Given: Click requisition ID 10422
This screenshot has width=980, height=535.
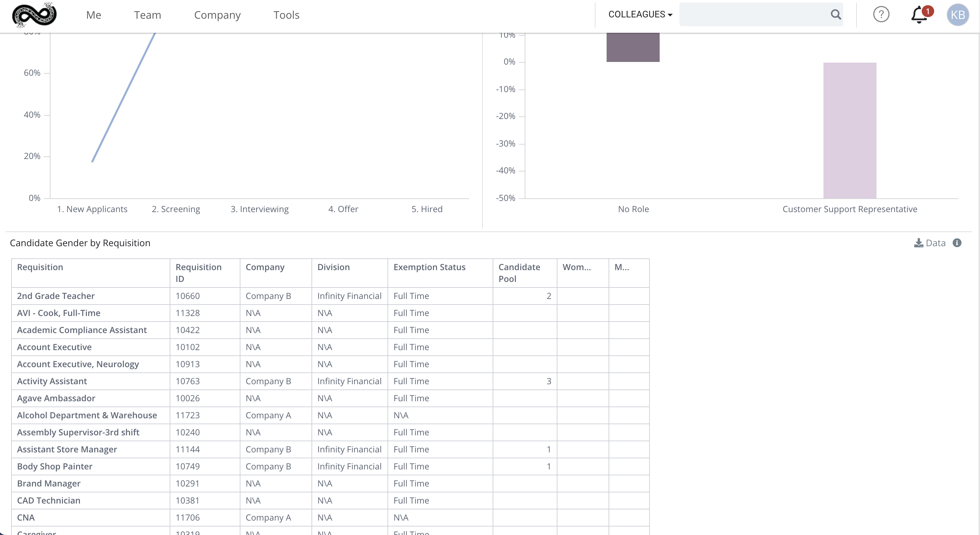Looking at the screenshot, I should point(188,330).
